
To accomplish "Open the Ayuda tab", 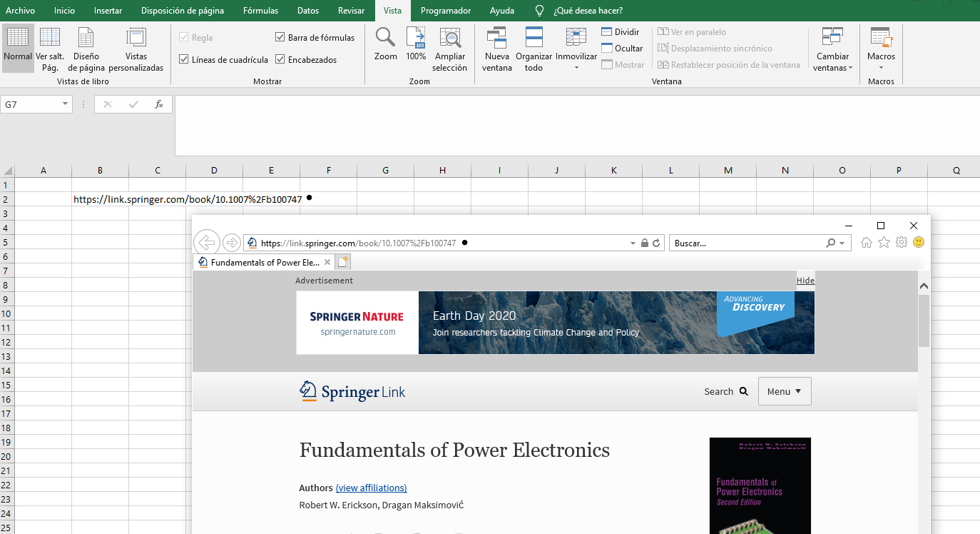I will (502, 11).
